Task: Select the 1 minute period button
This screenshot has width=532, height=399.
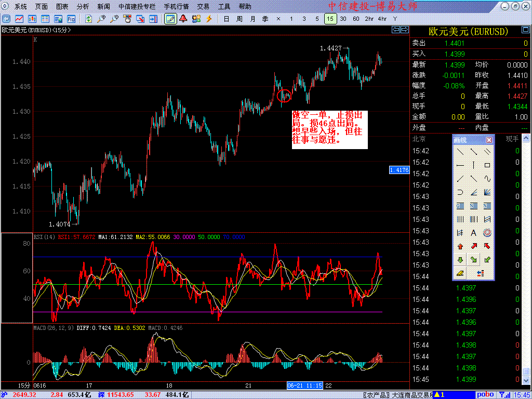Action: (x=291, y=19)
